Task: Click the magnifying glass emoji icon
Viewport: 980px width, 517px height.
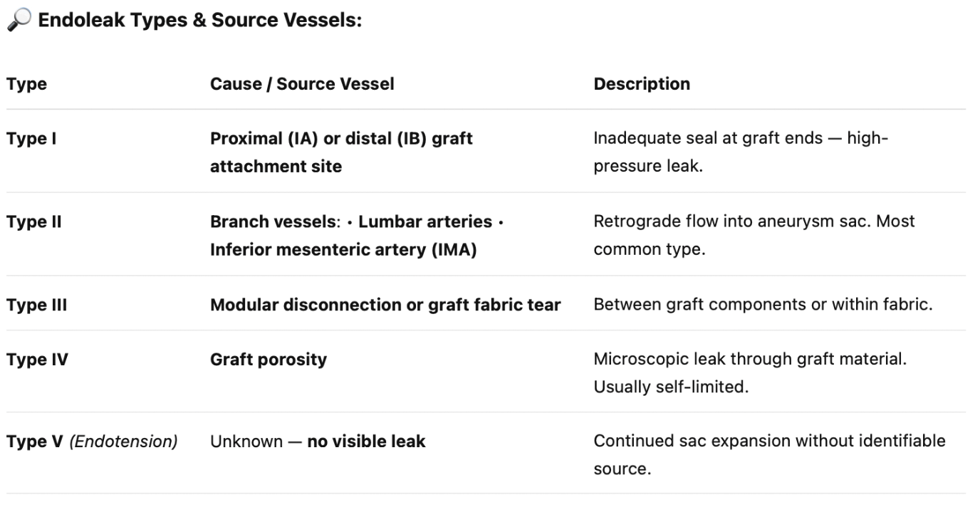Action: coord(18,21)
